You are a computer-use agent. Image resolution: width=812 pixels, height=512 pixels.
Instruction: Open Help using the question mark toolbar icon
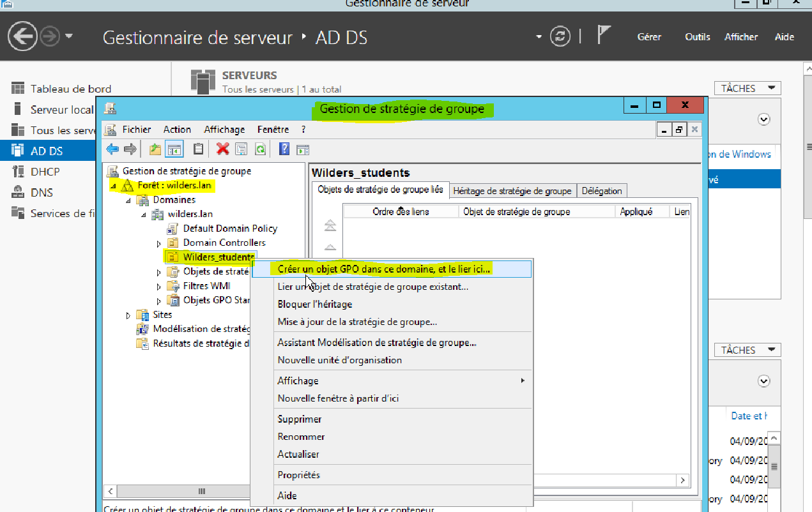(x=285, y=149)
